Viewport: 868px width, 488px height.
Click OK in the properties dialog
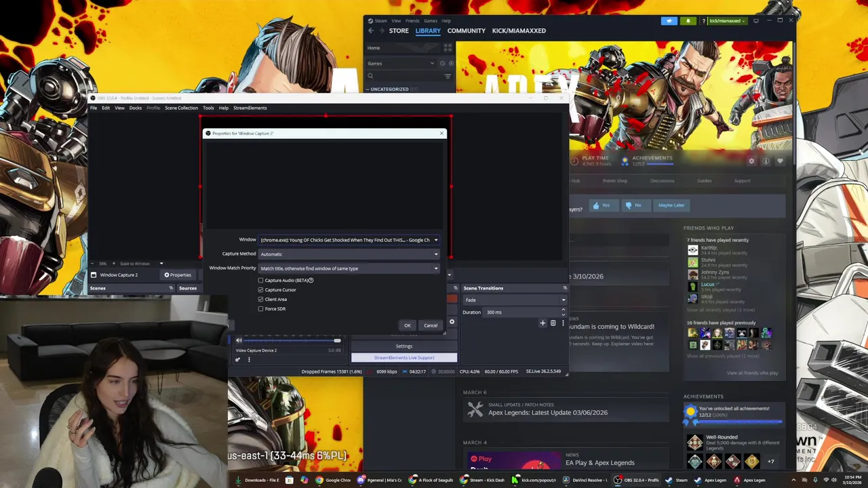[407, 325]
